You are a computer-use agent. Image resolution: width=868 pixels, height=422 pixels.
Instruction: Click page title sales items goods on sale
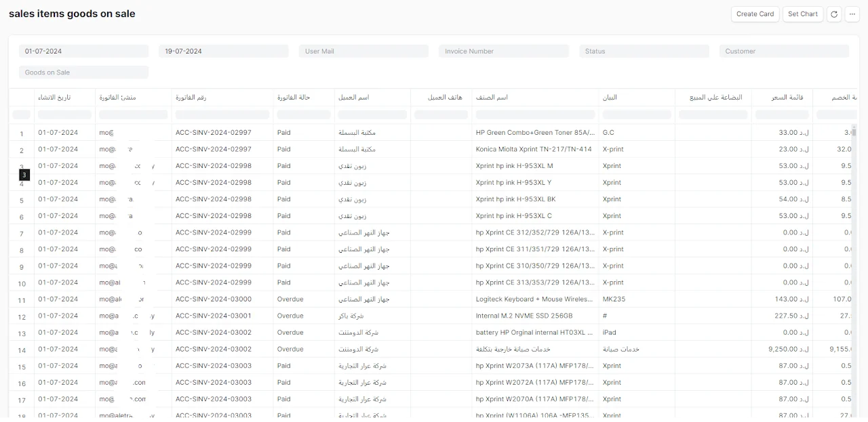coord(72,14)
